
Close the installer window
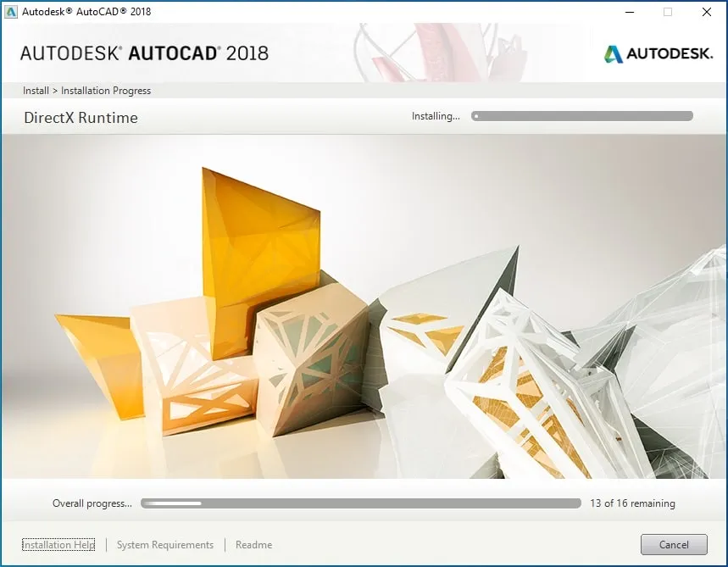[706, 12]
